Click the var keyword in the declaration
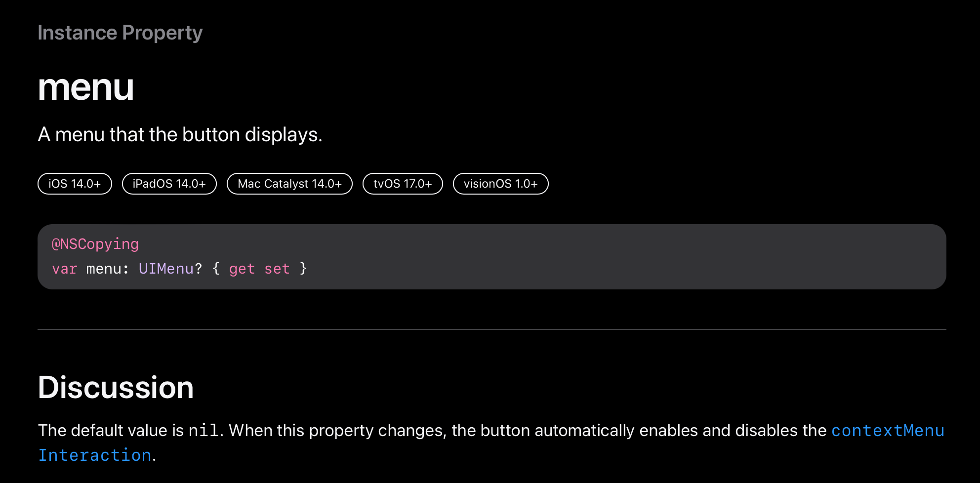This screenshot has height=483, width=980. click(65, 269)
